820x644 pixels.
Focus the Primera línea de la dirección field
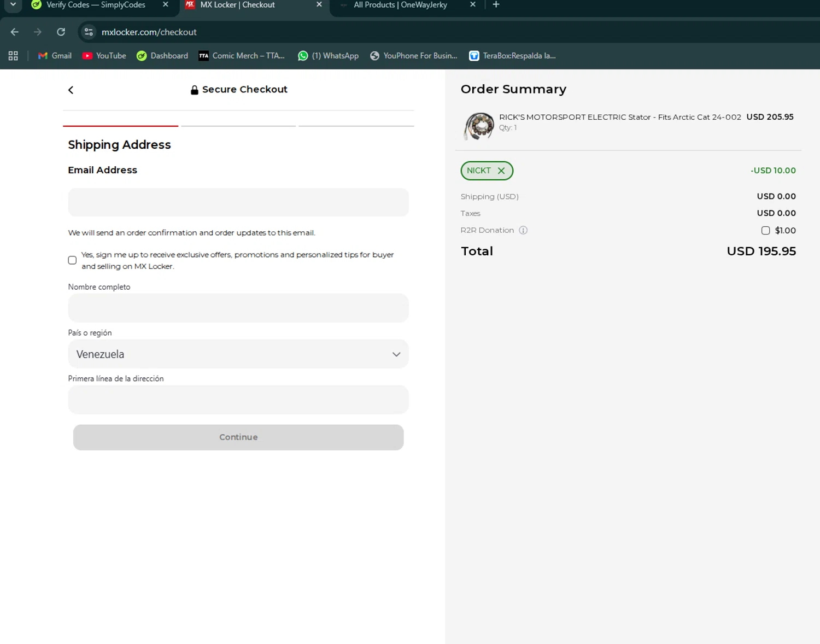point(238,400)
